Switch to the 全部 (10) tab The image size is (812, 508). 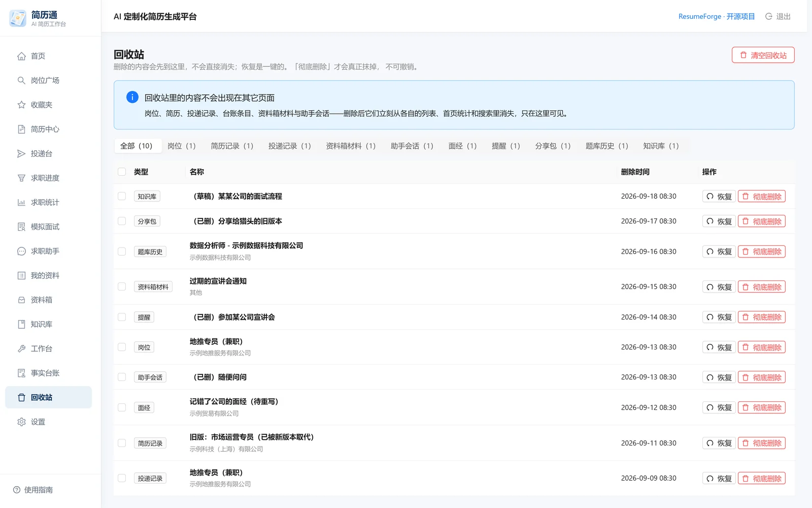(138, 146)
